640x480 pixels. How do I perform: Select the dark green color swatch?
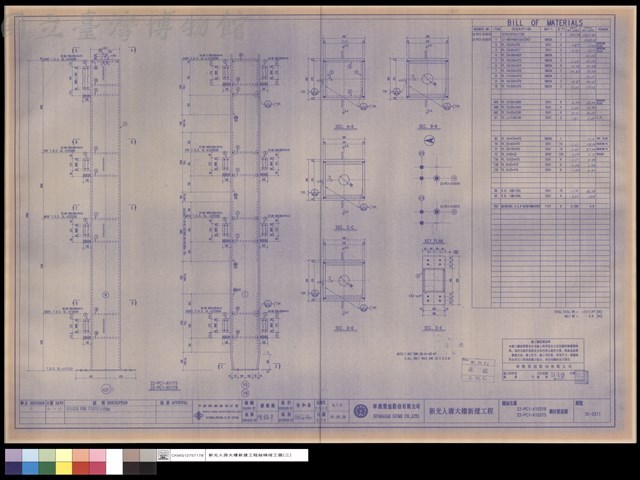[47, 468]
